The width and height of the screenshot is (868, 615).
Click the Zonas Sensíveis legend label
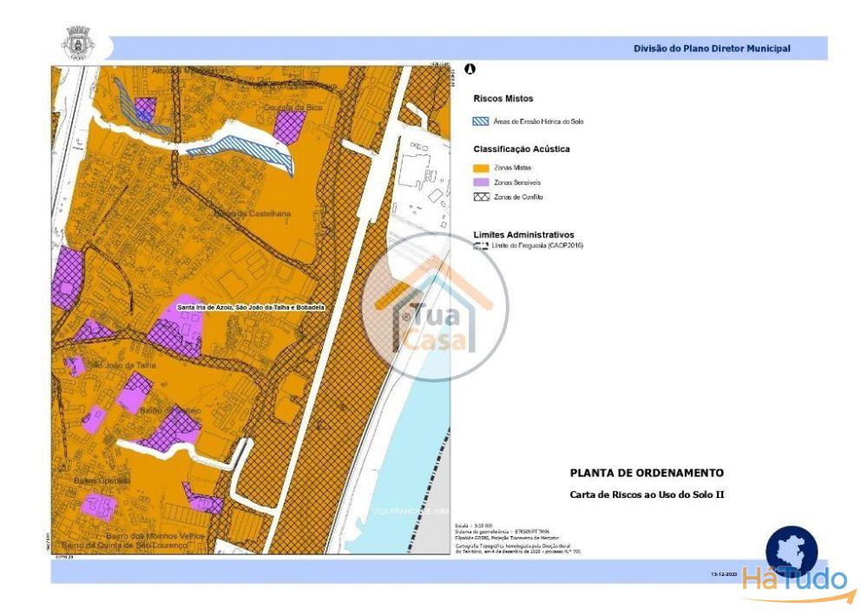coord(517,182)
